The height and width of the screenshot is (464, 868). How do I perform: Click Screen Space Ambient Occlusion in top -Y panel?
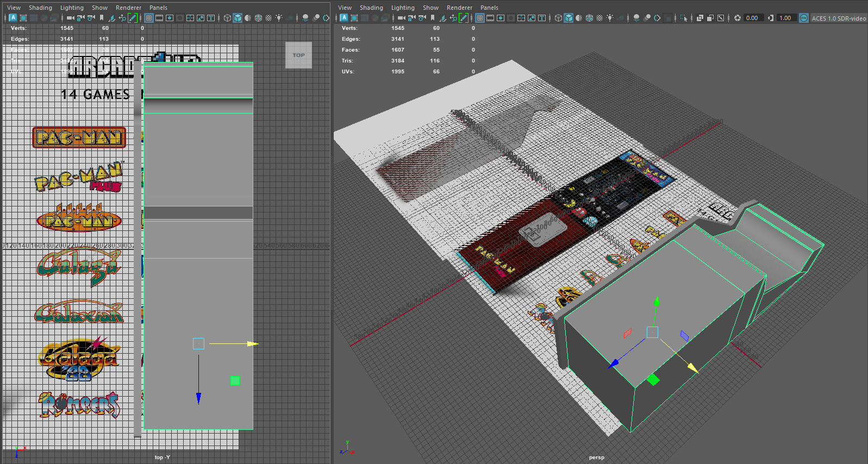pyautogui.click(x=305, y=18)
